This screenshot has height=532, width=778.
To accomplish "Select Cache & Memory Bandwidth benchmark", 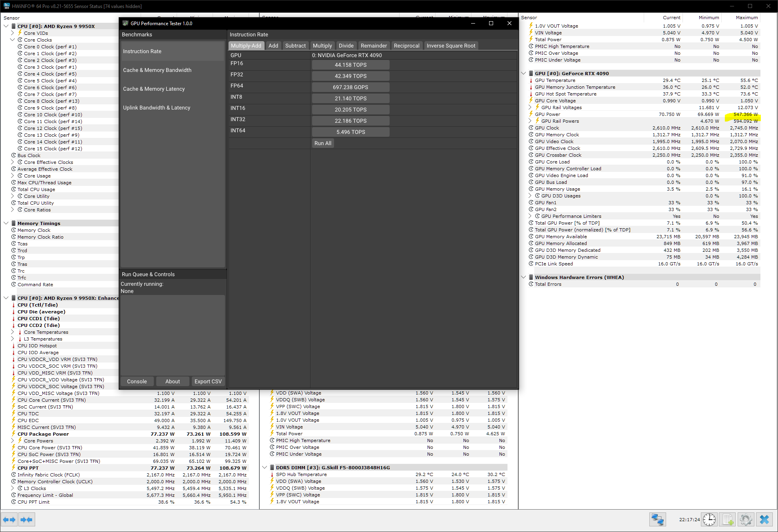I will pyautogui.click(x=157, y=70).
